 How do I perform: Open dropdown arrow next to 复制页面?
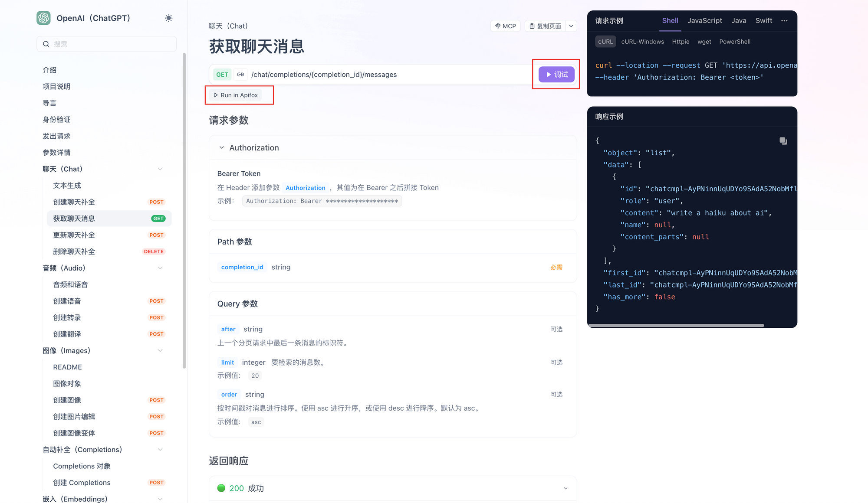click(571, 26)
